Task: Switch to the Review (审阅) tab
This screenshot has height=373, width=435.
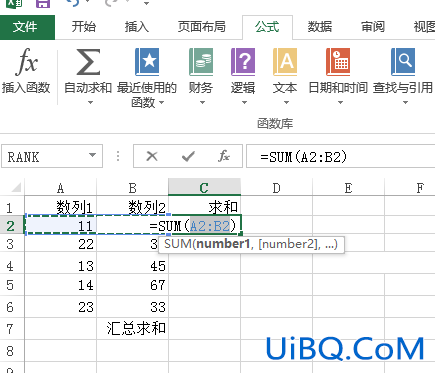Action: coord(373,27)
